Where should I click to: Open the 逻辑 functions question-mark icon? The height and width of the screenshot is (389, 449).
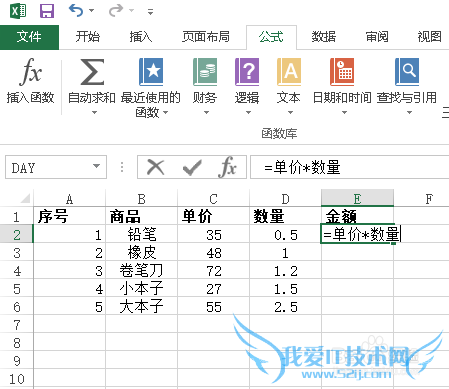tap(247, 72)
